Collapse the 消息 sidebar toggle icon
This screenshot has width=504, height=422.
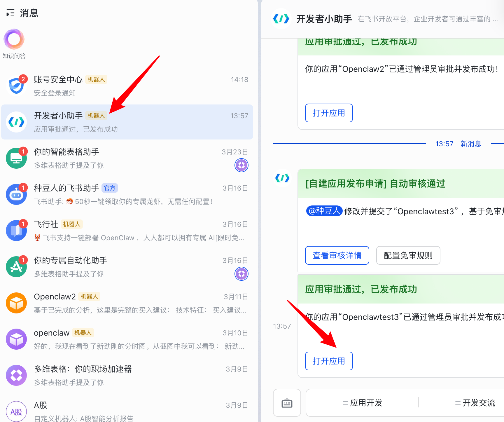tap(10, 13)
